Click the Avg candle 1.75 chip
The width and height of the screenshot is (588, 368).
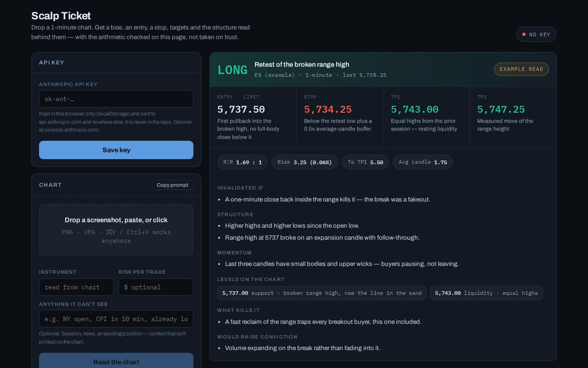tap(423, 162)
